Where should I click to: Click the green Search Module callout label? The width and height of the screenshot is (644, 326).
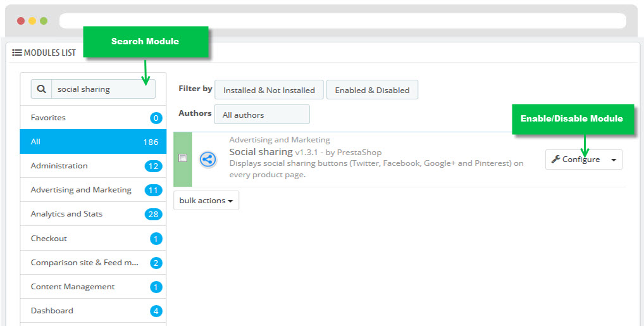146,42
